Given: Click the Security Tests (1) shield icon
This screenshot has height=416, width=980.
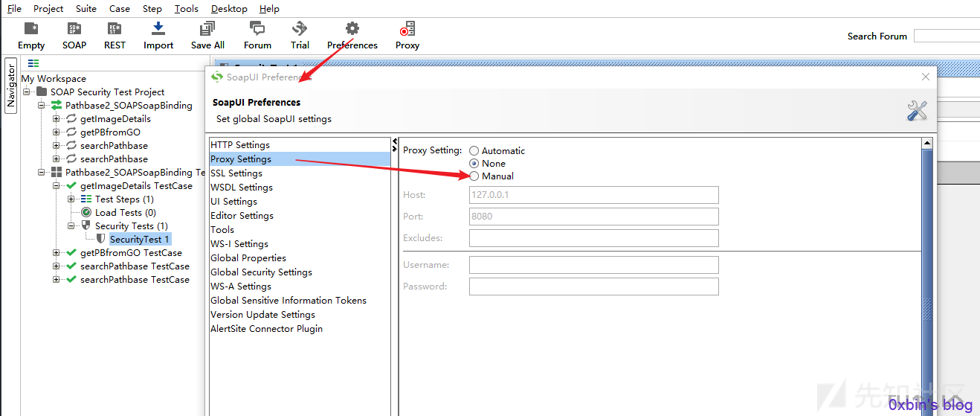Looking at the screenshot, I should [x=86, y=225].
